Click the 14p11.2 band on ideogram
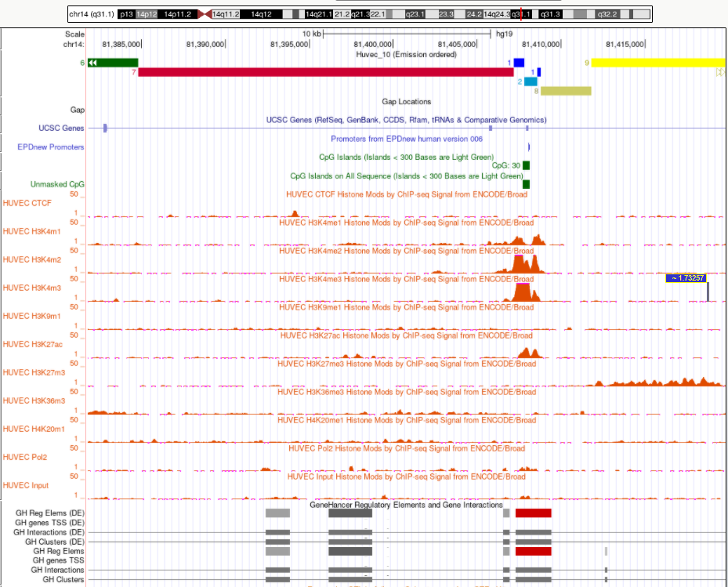Screen dimensions: 728x587 tap(177, 14)
